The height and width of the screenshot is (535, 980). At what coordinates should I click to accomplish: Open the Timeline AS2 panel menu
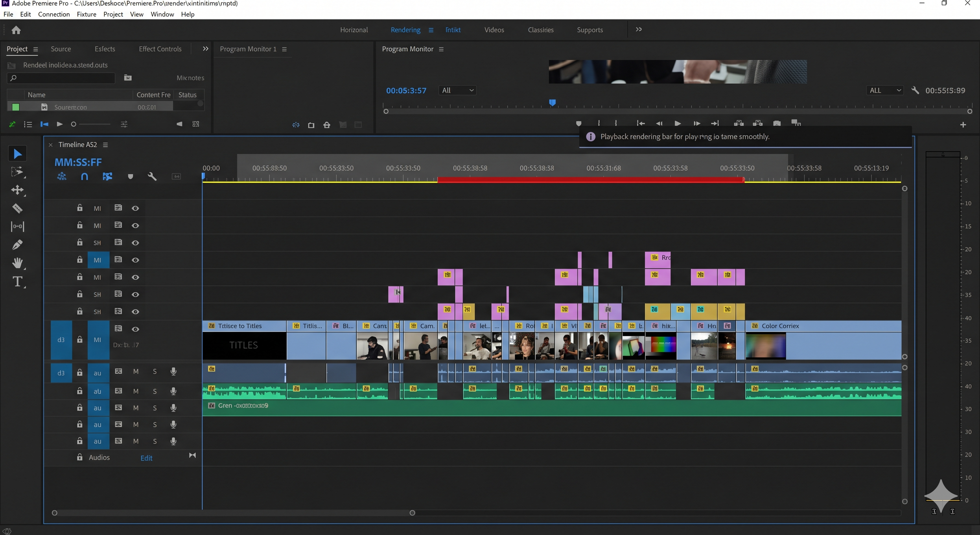pos(105,145)
